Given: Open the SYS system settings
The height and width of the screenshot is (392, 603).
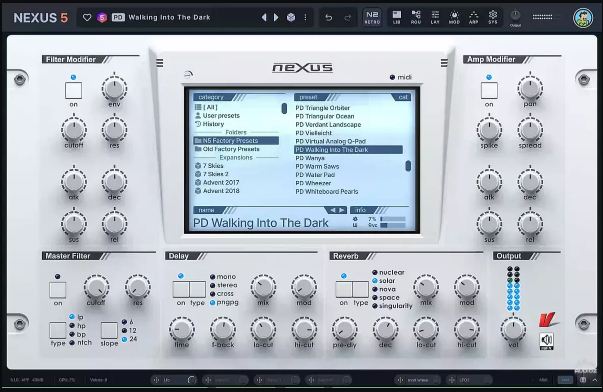Looking at the screenshot, I should coord(493,17).
